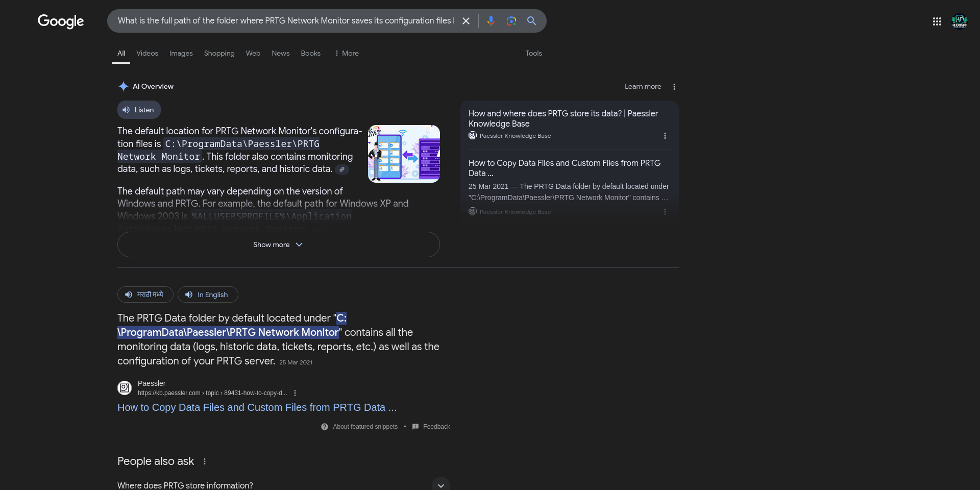Open the PRTG illustration thumbnail
This screenshot has height=490, width=980.
[x=404, y=154]
